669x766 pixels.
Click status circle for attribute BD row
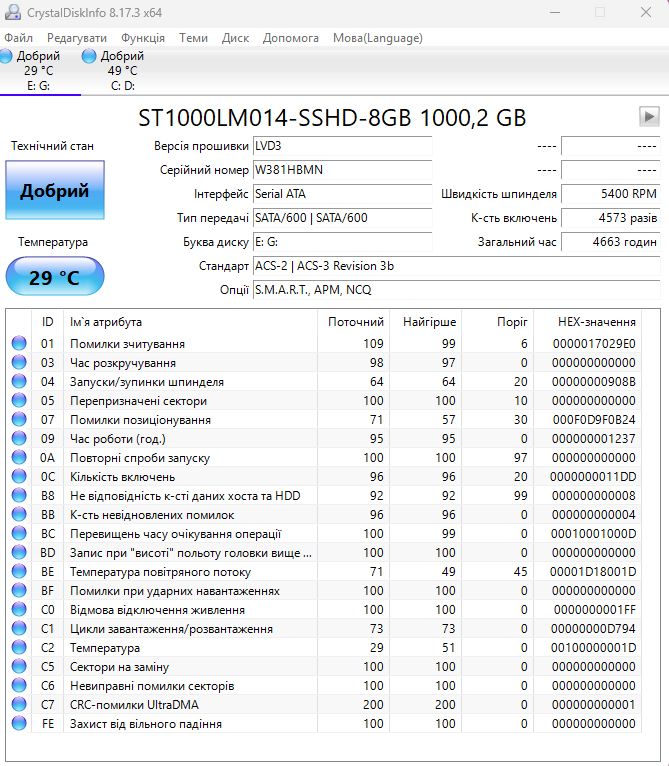point(19,552)
